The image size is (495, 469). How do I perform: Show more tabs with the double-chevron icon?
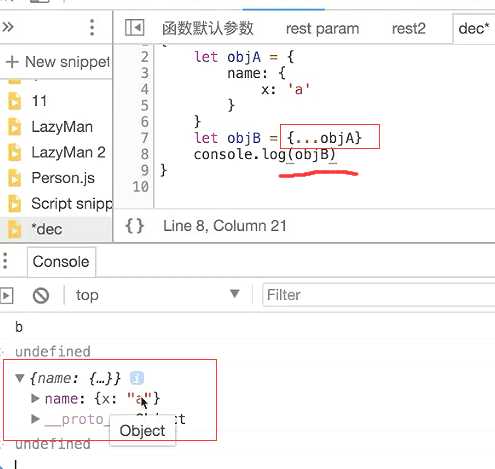click(x=8, y=27)
